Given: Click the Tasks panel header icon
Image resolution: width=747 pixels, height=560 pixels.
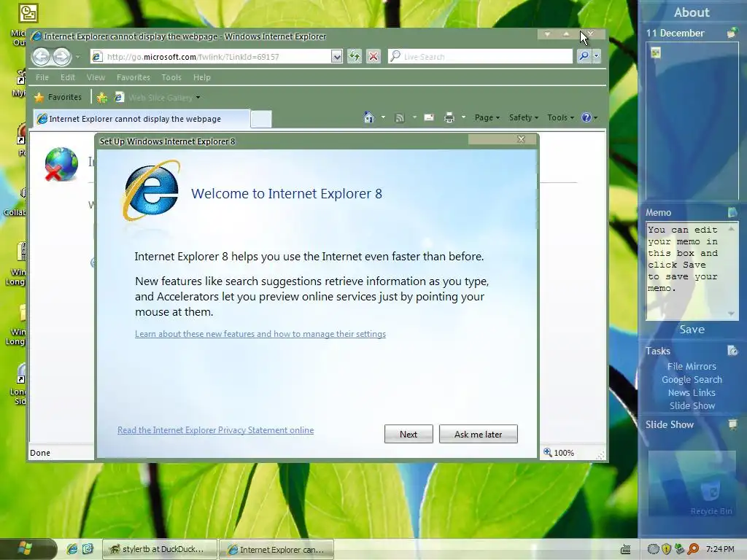Looking at the screenshot, I should pyautogui.click(x=732, y=351).
